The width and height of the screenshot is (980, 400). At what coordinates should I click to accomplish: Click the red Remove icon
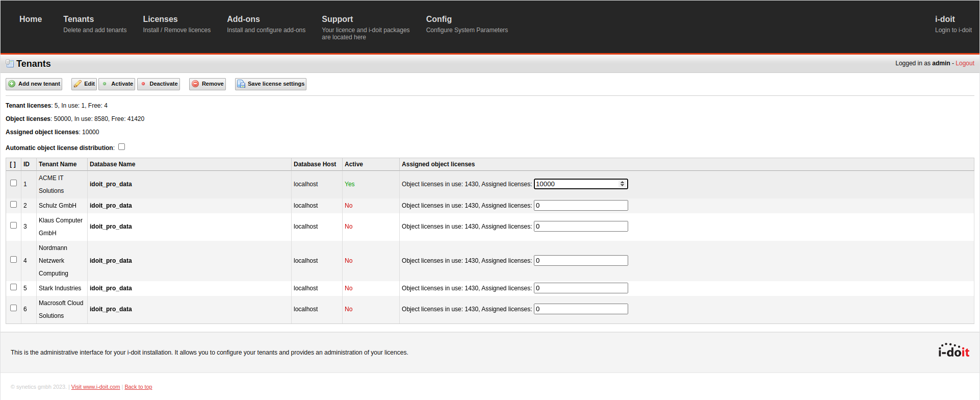coord(195,84)
